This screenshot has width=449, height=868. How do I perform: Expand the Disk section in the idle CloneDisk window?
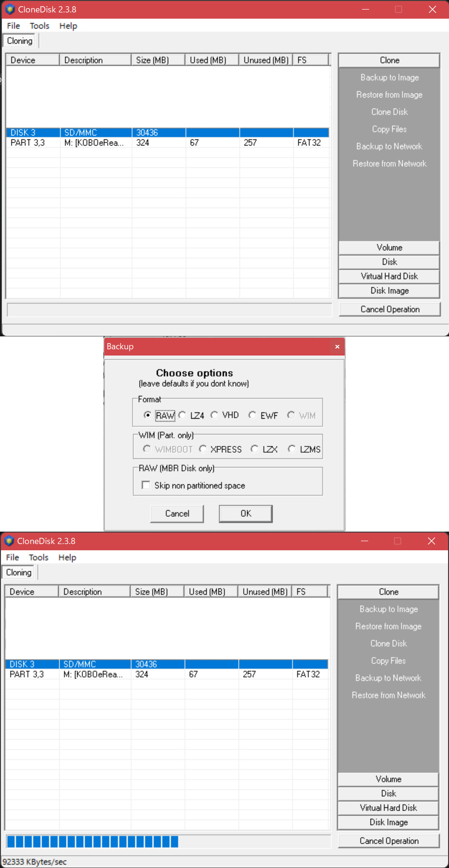click(x=389, y=262)
